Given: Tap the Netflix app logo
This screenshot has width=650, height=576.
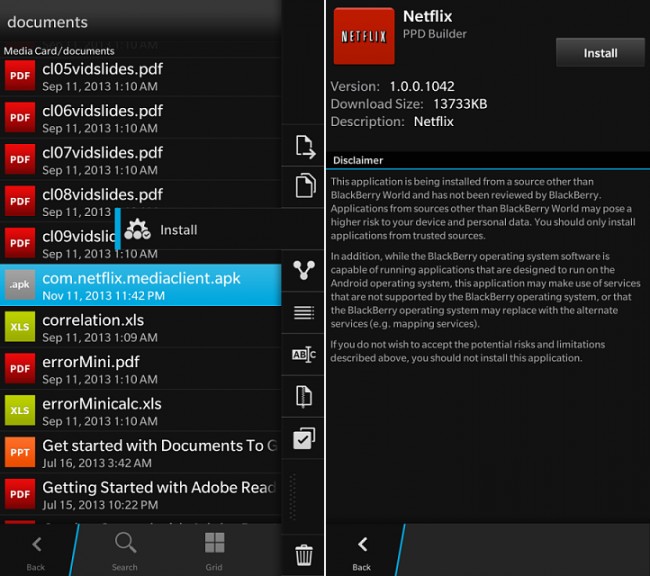Looking at the screenshot, I should [x=364, y=36].
